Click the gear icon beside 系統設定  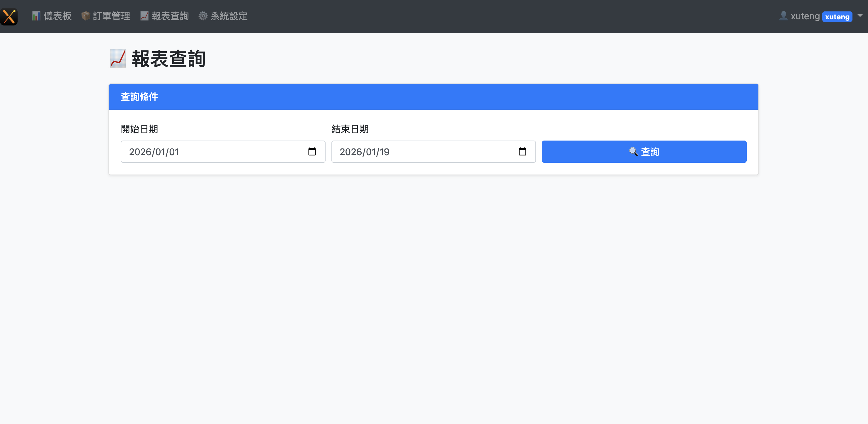click(x=203, y=16)
